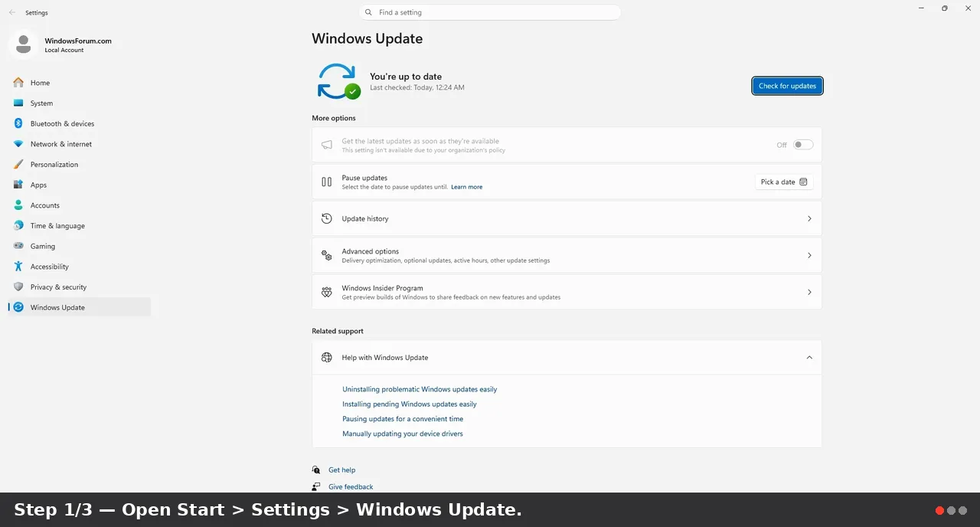The image size is (980, 527).
Task: Click the search magnifier icon
Action: (x=369, y=12)
